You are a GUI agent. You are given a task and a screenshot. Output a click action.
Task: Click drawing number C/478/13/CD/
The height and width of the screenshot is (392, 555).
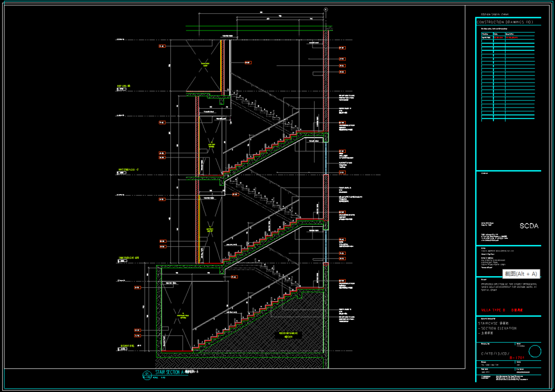coord(495,354)
